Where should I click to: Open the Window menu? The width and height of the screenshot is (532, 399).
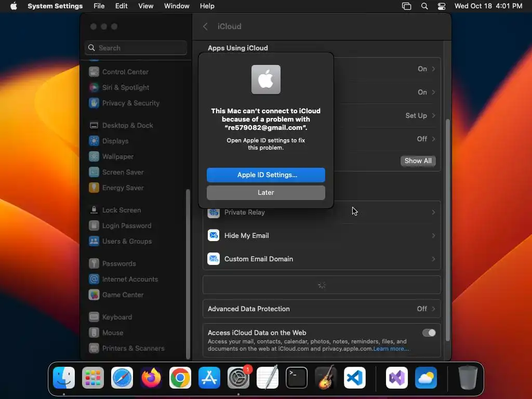tap(177, 6)
